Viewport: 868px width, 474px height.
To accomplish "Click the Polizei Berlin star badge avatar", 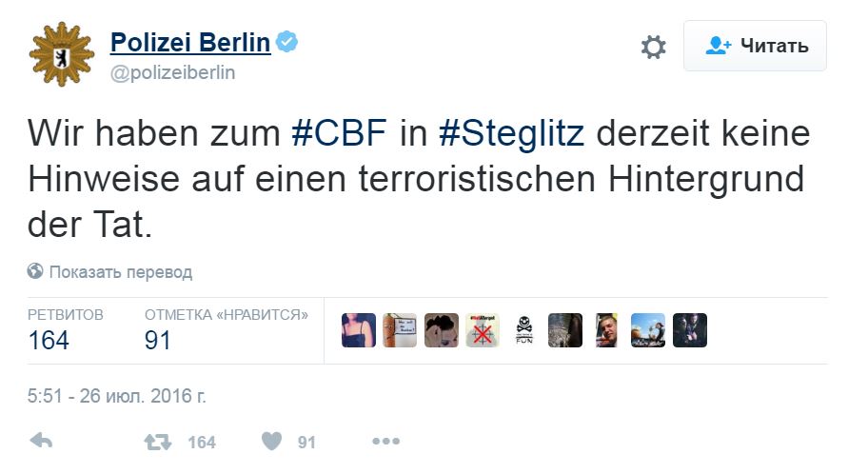I will (x=62, y=55).
